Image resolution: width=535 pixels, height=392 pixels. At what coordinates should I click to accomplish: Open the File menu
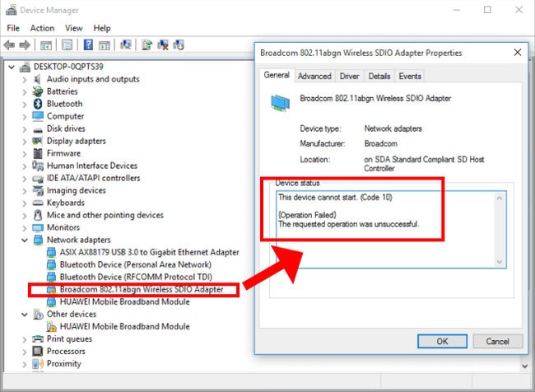point(13,28)
